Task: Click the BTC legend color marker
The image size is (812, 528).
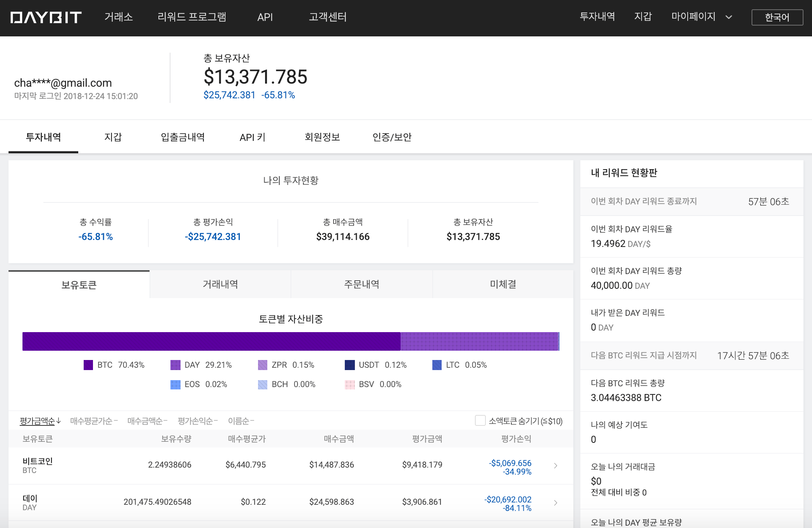Action: pyautogui.click(x=88, y=365)
